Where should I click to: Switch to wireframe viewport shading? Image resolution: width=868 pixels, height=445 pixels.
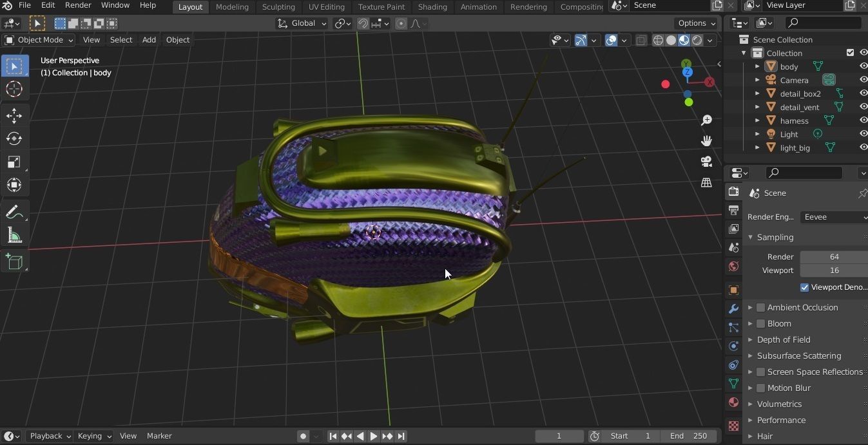pyautogui.click(x=658, y=40)
